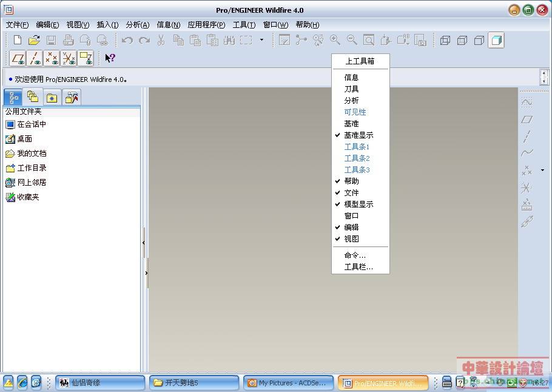
Task: Create a new file with the blank-page icon
Action: (17, 40)
